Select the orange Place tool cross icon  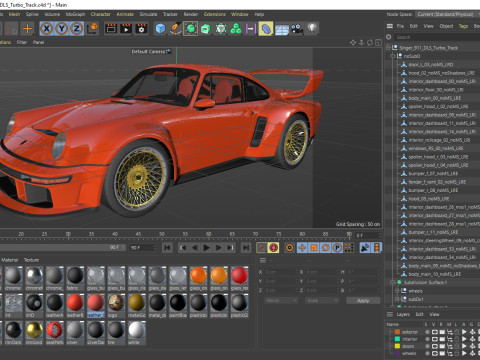pyautogui.click(x=27, y=29)
